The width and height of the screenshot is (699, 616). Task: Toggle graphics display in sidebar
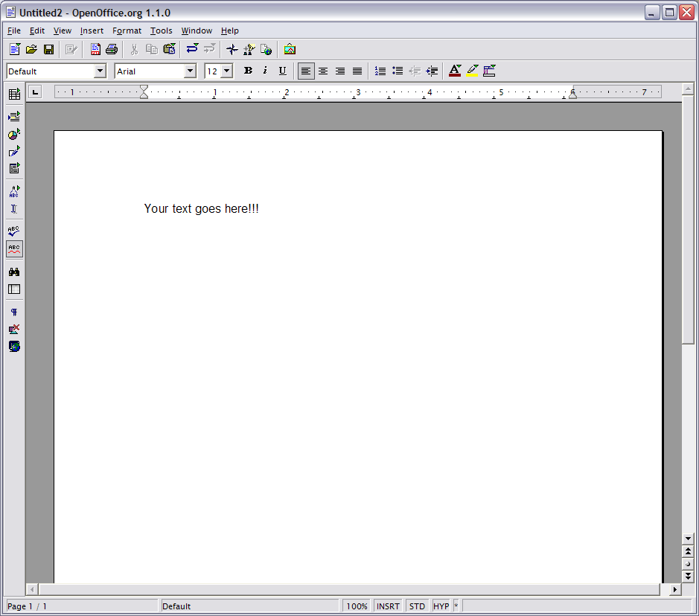pyautogui.click(x=14, y=329)
